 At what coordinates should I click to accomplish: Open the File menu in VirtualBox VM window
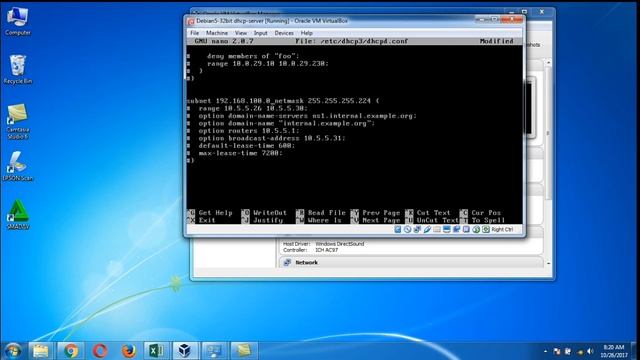(x=195, y=33)
